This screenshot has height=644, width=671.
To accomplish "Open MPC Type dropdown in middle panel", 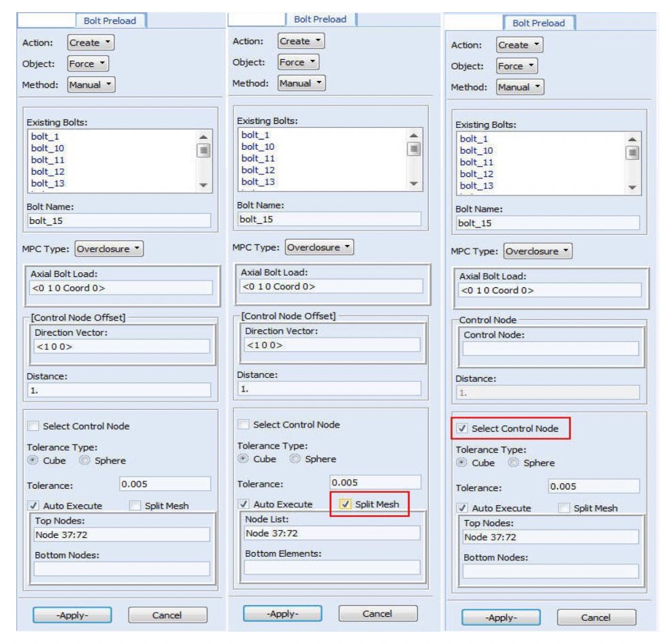I will click(x=319, y=246).
